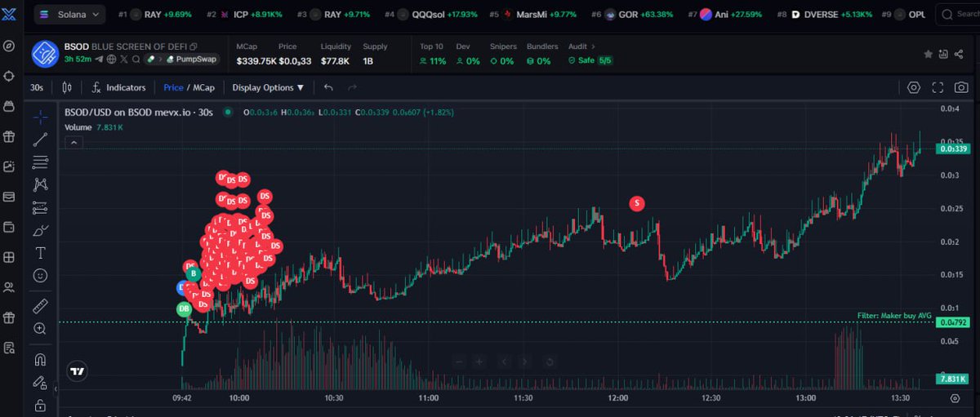Toggle stay-in-drawing-mode pencil lock
980x417 pixels.
point(40,382)
